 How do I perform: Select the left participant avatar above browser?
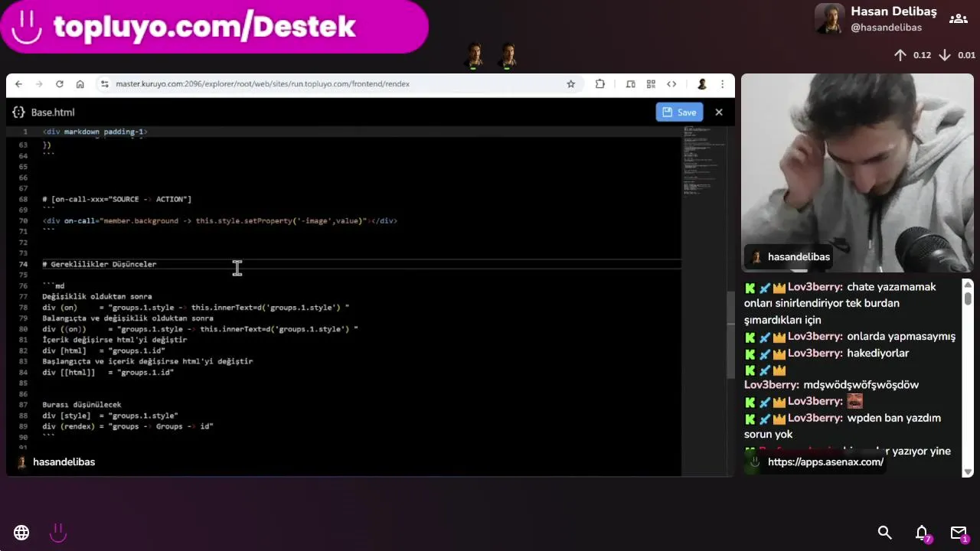(475, 56)
